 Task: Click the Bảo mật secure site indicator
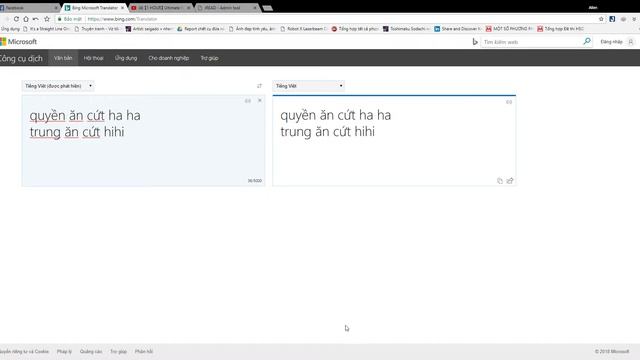coord(69,19)
